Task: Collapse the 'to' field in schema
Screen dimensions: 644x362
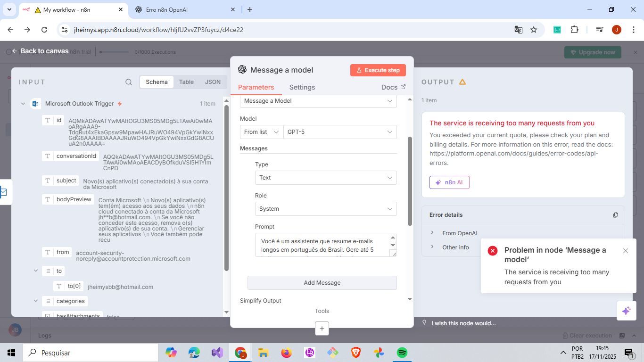Action: pyautogui.click(x=36, y=271)
